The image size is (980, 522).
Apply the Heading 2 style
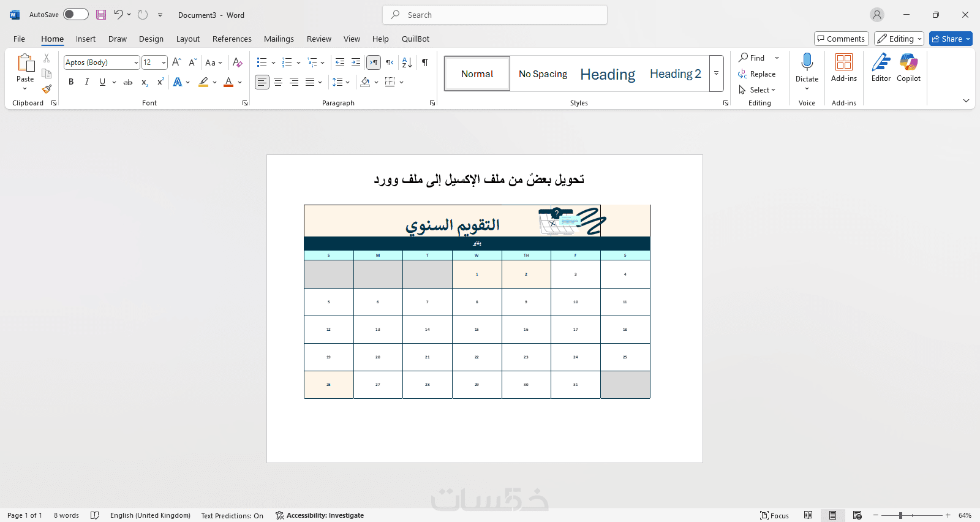pos(676,74)
